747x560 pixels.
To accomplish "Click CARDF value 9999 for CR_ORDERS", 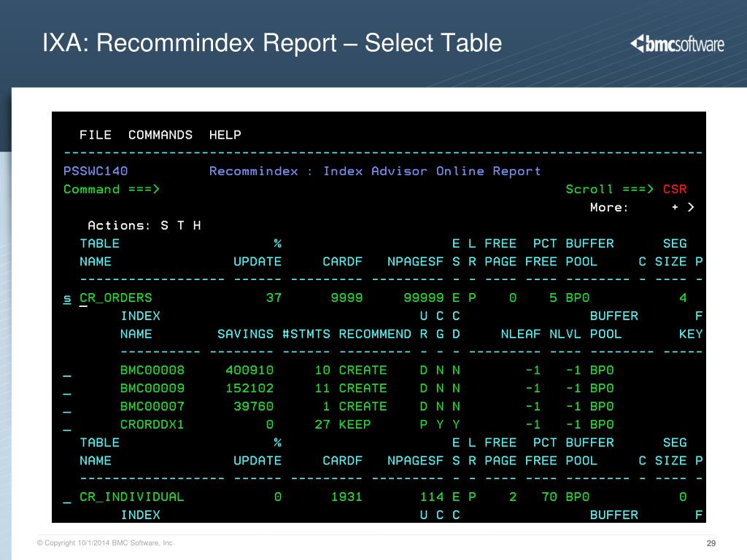I will tap(347, 297).
